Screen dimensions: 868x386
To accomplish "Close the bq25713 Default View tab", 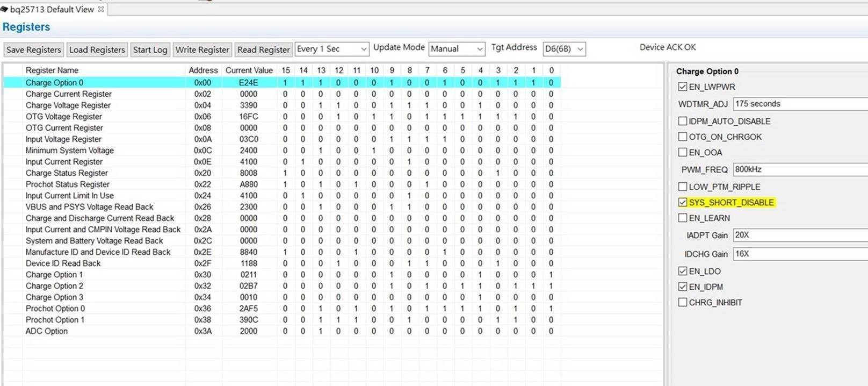I will (x=100, y=9).
